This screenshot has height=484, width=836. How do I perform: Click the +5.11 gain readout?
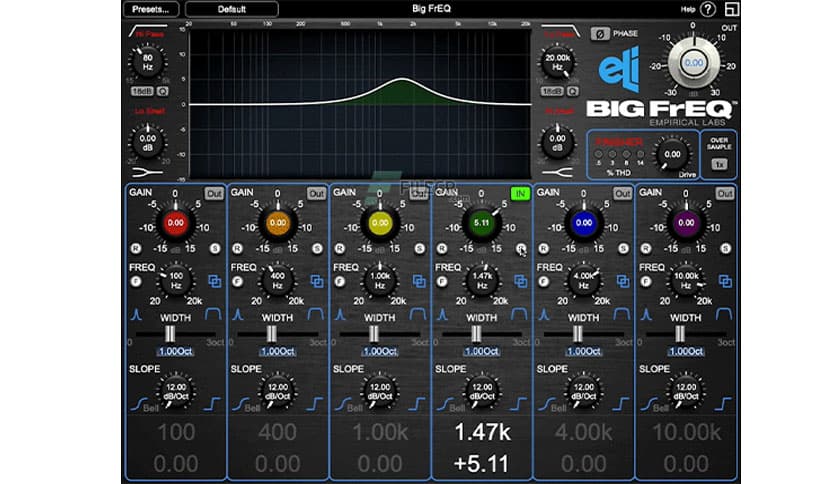(481, 464)
